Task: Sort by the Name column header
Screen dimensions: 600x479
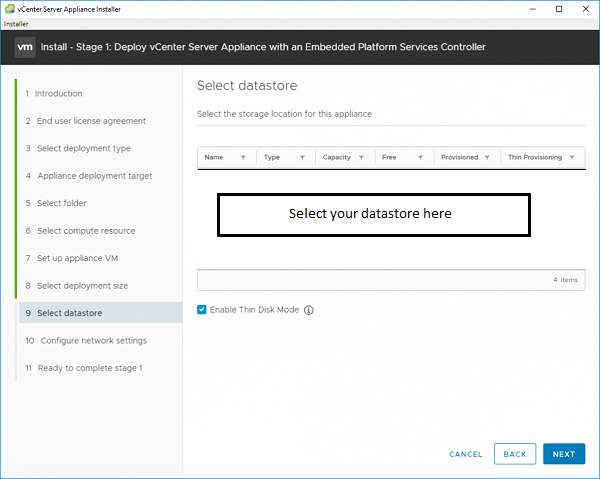Action: point(214,157)
